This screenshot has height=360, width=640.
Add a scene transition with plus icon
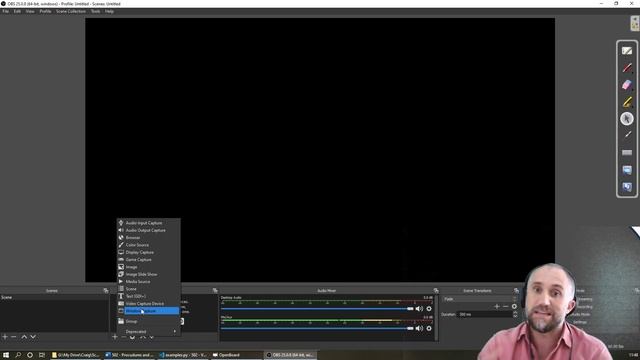click(x=497, y=306)
